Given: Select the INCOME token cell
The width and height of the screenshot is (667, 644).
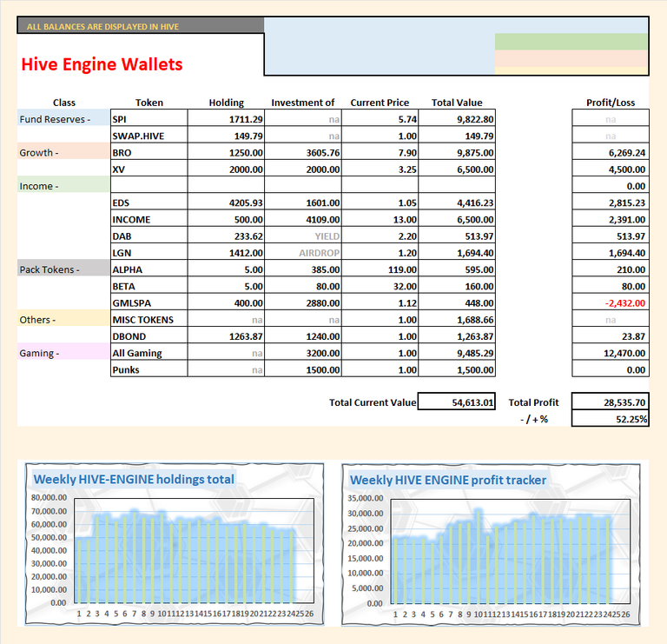Looking at the screenshot, I should click(149, 218).
